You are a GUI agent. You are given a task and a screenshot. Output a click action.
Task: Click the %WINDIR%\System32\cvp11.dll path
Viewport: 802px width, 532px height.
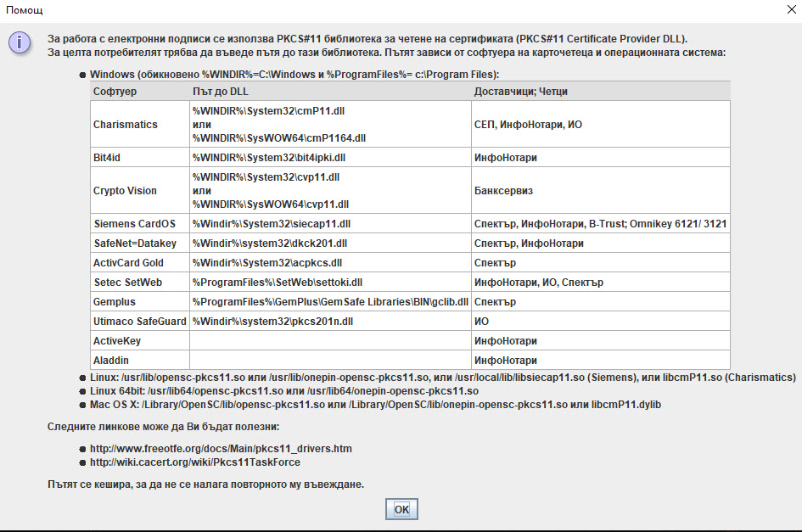(x=266, y=177)
